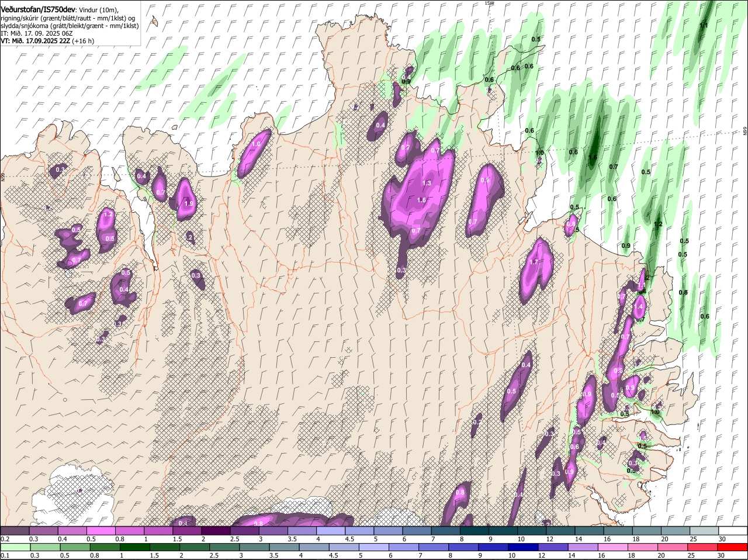This screenshot has width=748, height=560.
Task: Click the 'slydda/snjókoma' legend description line
Action: 70,26
